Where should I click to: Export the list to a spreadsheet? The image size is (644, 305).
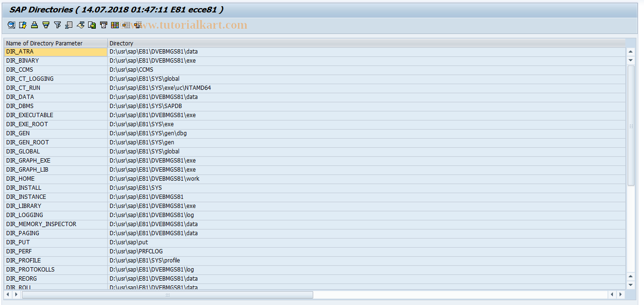coord(68,25)
